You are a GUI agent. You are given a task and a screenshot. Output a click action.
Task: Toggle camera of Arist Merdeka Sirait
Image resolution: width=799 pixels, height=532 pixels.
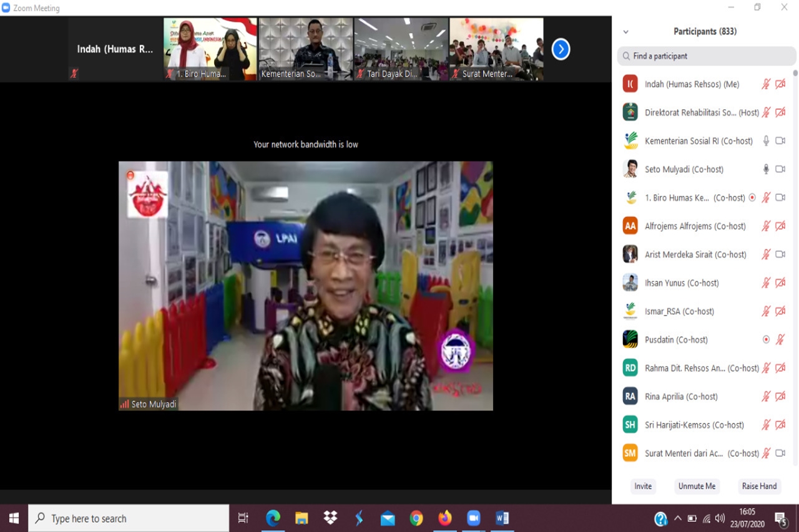(780, 254)
